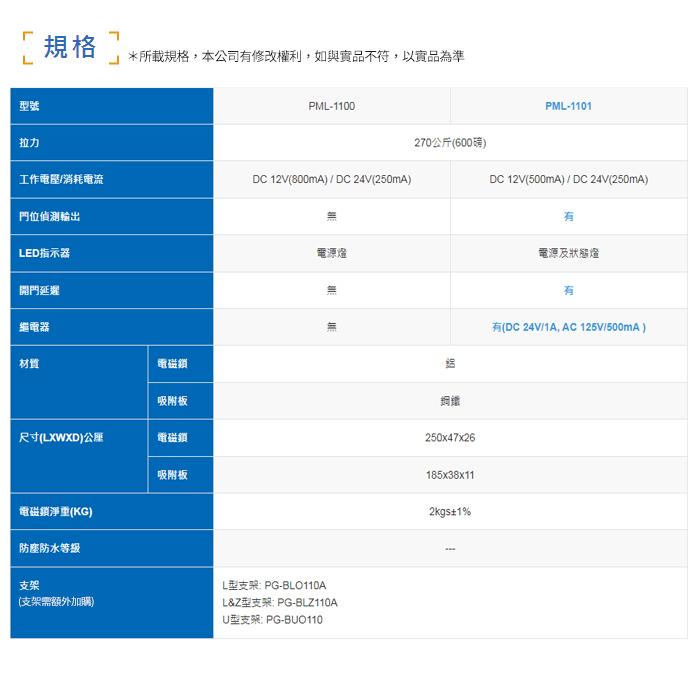Select 有 in the 開門延遲 row

[x=569, y=290]
